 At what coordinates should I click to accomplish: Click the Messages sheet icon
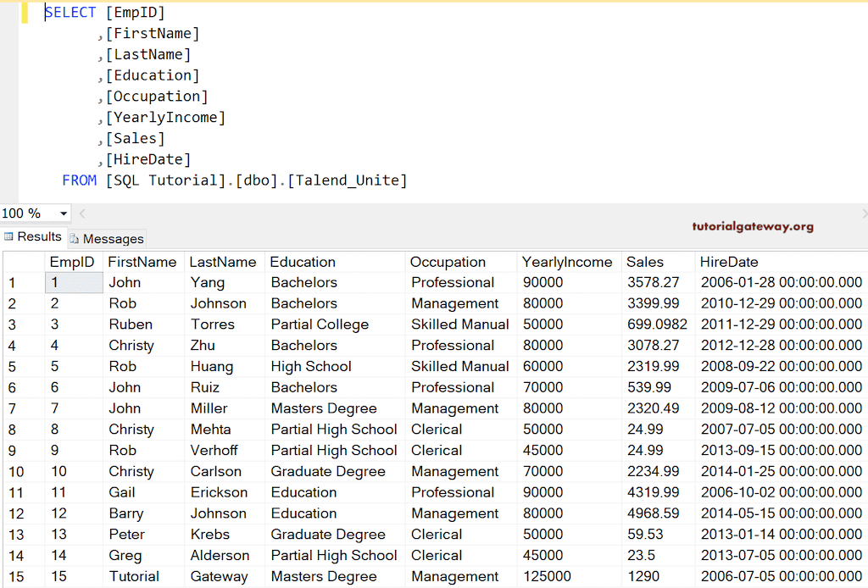(76, 238)
